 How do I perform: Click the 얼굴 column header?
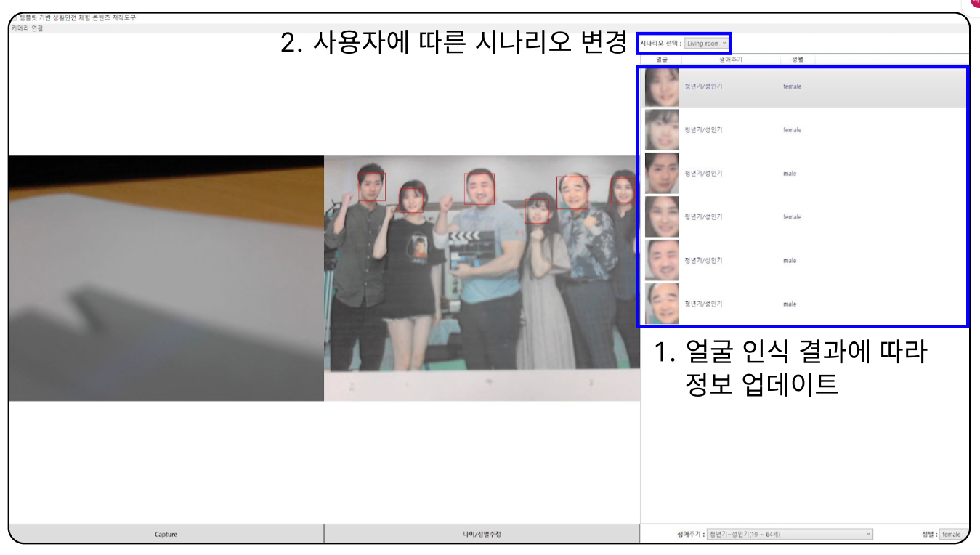(661, 60)
